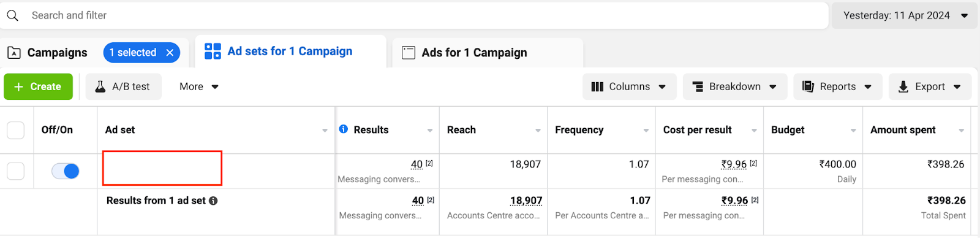
Task: Click the Ads window icon
Action: pos(409,53)
